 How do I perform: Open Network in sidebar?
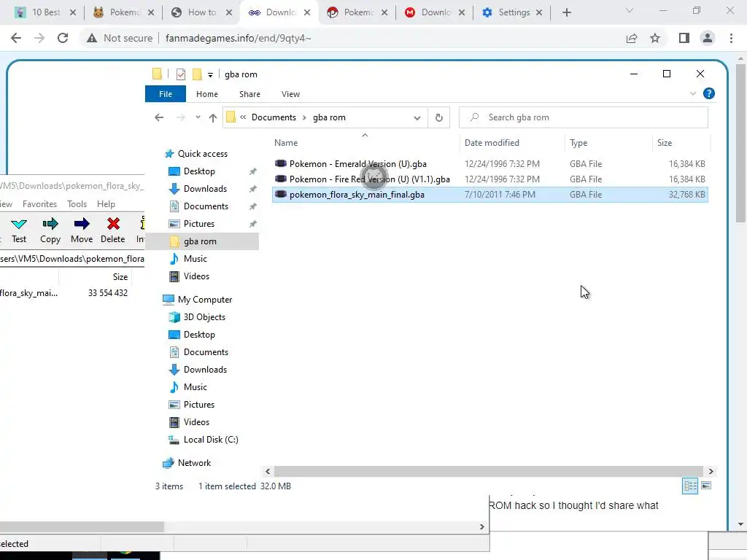[194, 463]
